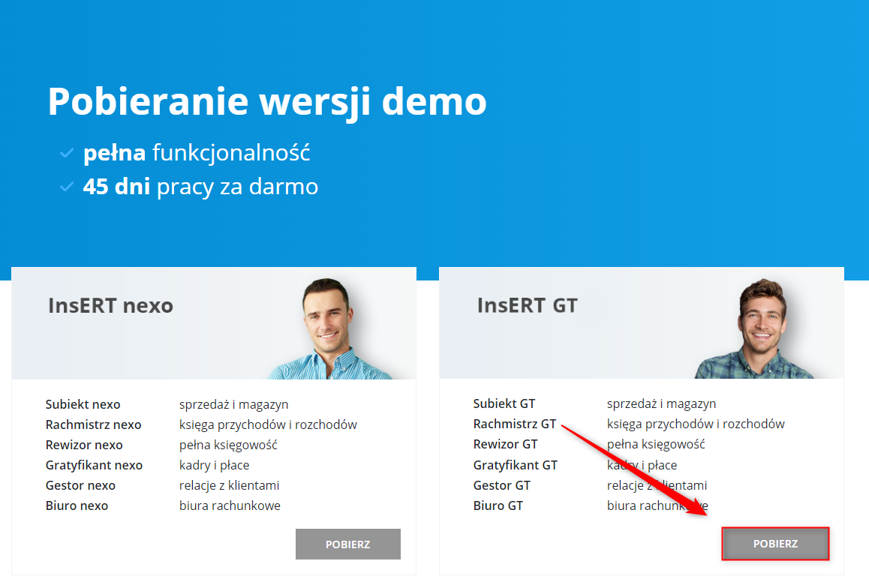Click "sprzedaż i magazyn" in Subiekt GT row

coord(662,404)
